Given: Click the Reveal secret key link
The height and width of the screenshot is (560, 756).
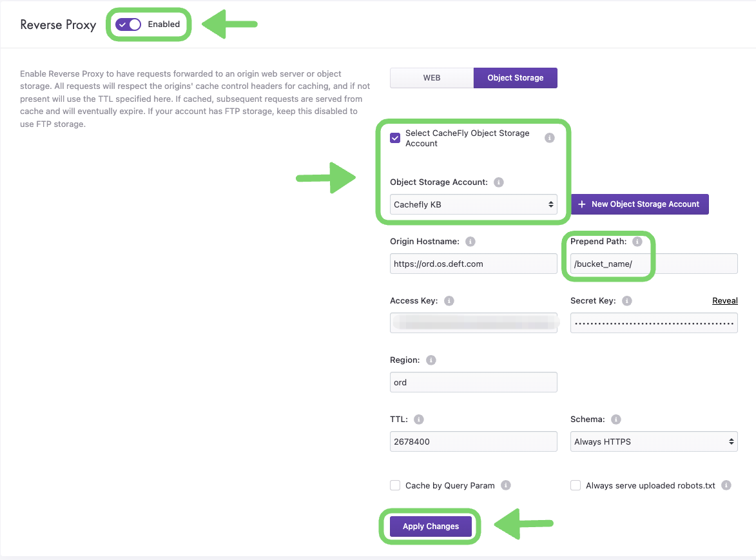Looking at the screenshot, I should click(724, 301).
